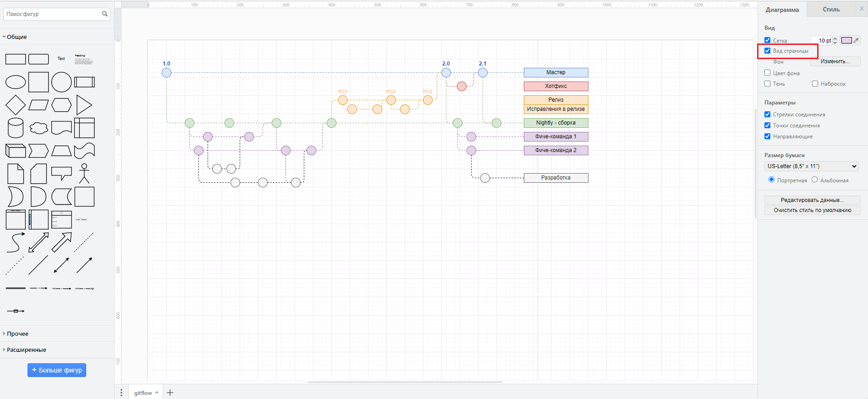This screenshot has height=399, width=868.
Task: Switch to the Стиль tab
Action: pyautogui.click(x=831, y=9)
